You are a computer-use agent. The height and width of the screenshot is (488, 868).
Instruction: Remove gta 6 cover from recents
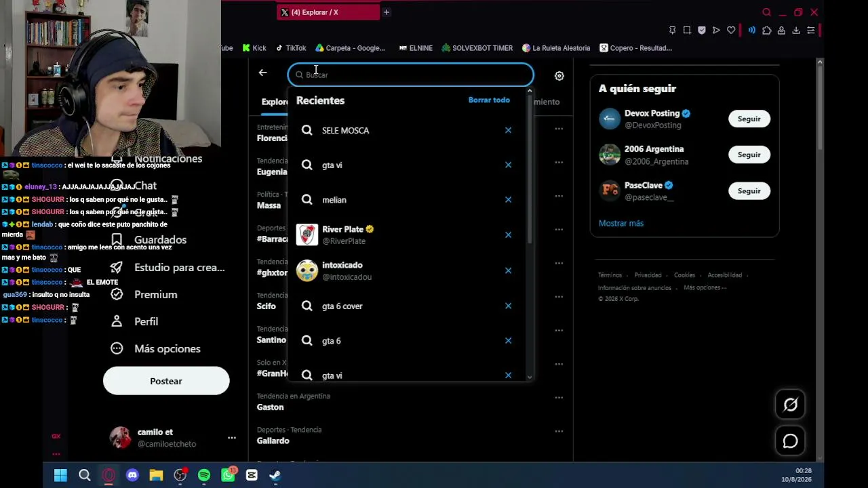pos(508,306)
